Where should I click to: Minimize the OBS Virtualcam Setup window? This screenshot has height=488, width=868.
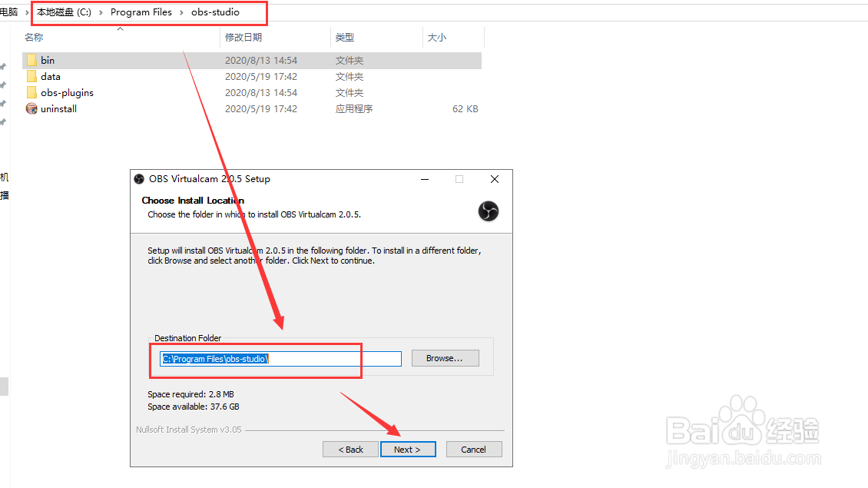coord(425,179)
